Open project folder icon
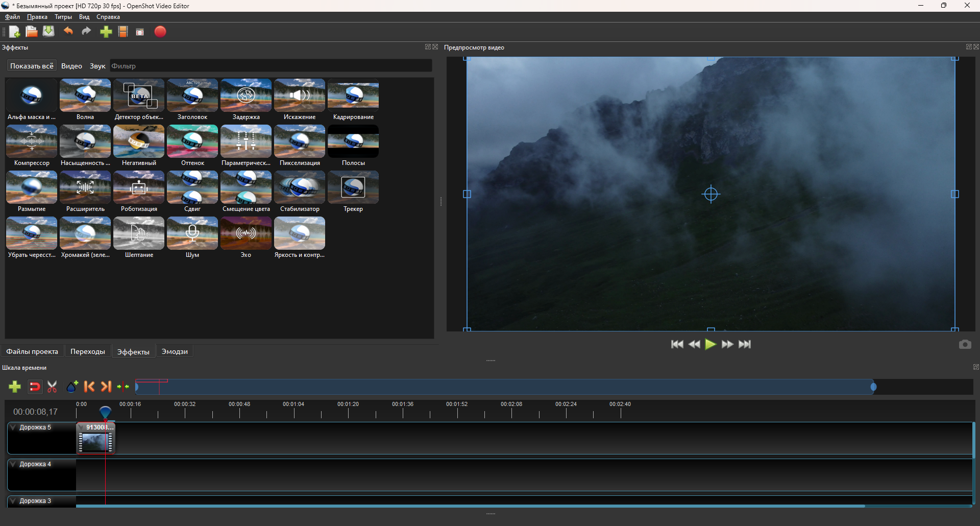 (x=32, y=32)
